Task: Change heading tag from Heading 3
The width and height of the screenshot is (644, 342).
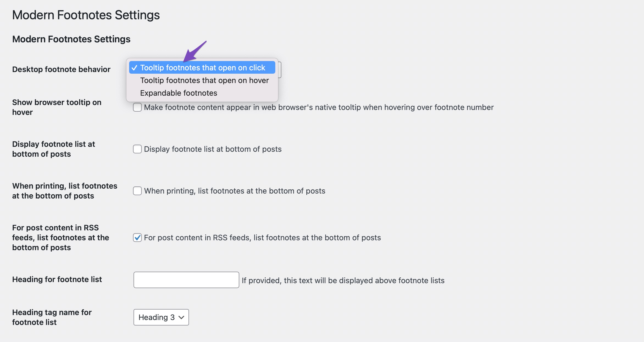Action: click(160, 317)
